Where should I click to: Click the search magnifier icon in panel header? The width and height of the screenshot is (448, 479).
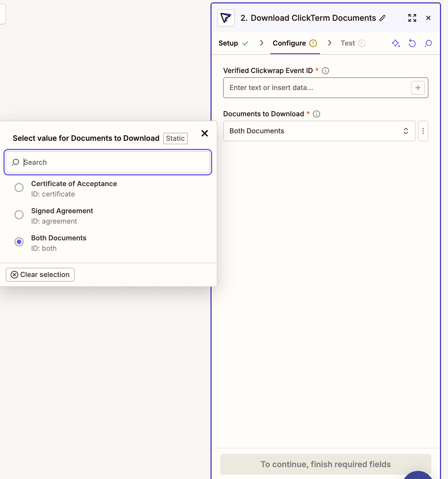coord(428,43)
